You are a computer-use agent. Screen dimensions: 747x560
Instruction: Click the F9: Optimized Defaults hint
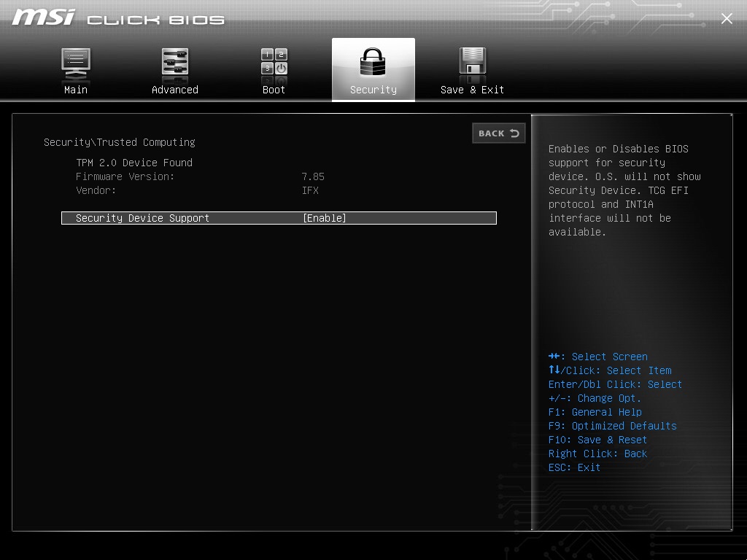(x=613, y=426)
